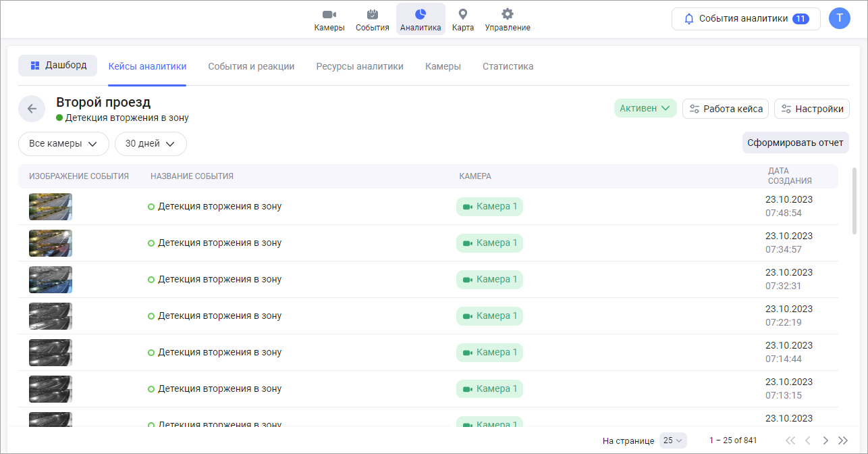Go to next page of events
Screen dimensions: 868x454
(x=825, y=440)
